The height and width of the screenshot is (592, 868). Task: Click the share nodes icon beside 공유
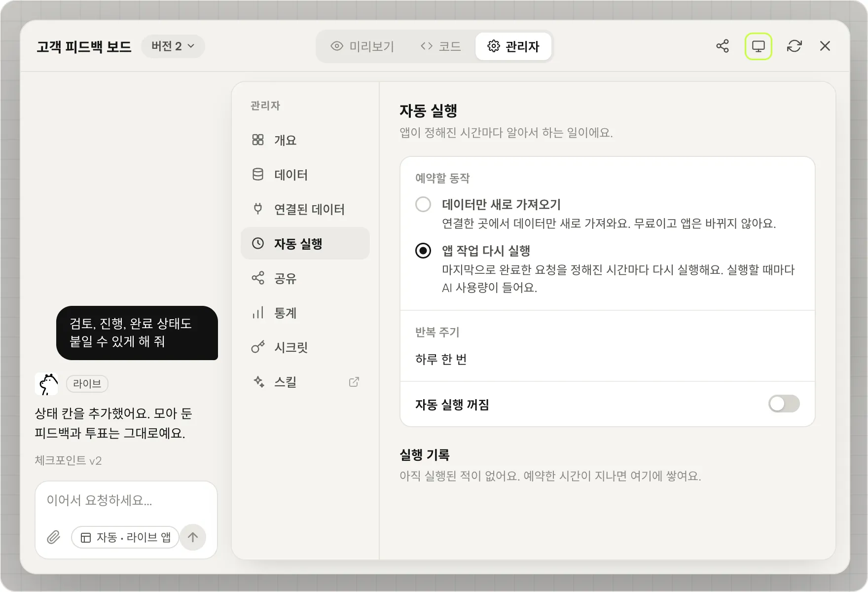(x=258, y=278)
